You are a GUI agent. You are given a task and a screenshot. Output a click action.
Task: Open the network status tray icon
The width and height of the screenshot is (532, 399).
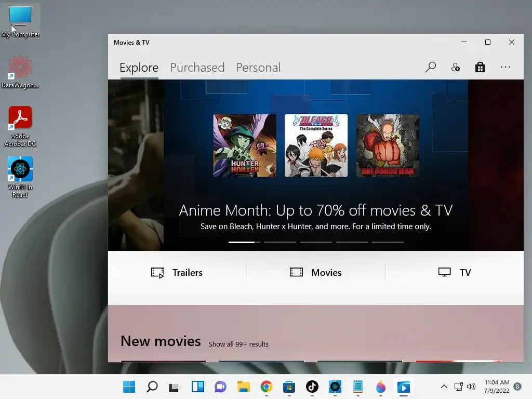459,387
